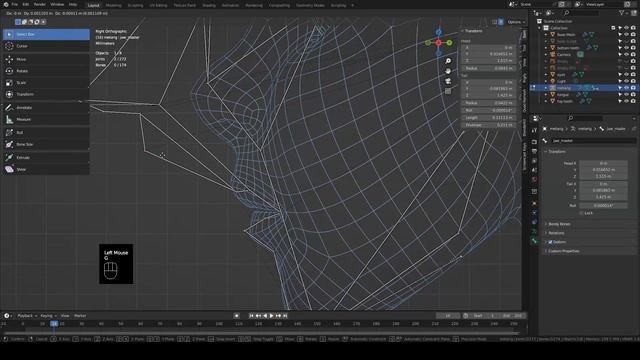Open Output properties tab icon
This screenshot has height=360, width=640.
(534, 151)
